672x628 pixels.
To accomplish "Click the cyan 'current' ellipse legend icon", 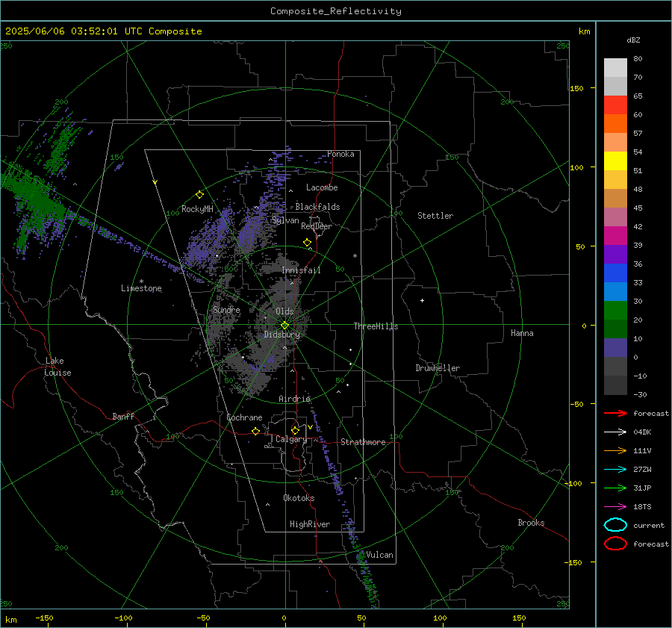I will [615, 525].
